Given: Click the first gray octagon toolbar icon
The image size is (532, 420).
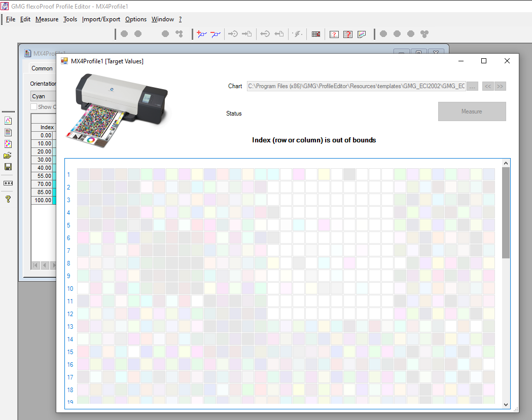Looking at the screenshot, I should tap(125, 34).
